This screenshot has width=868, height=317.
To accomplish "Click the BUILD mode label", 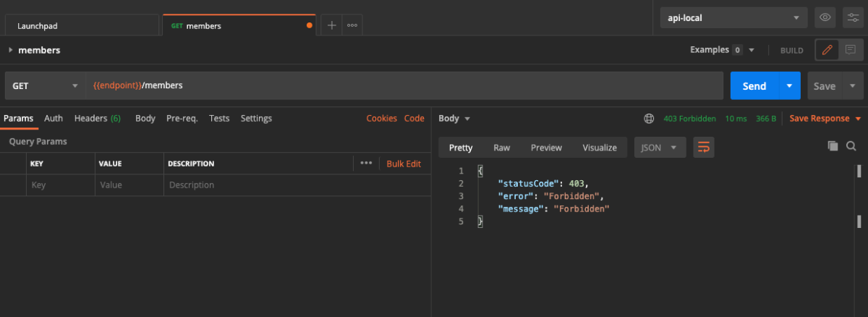I will click(x=791, y=51).
